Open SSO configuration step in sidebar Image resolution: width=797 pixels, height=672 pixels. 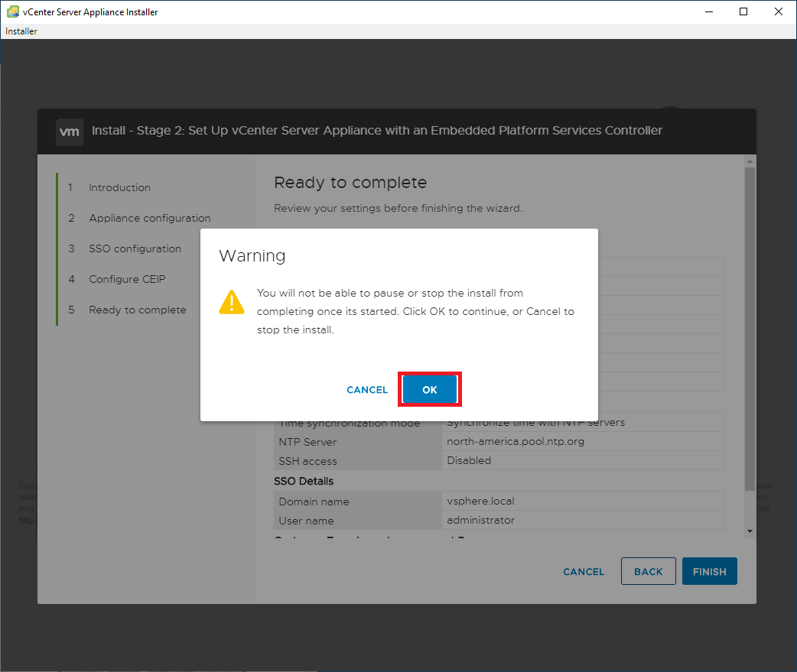coord(135,248)
